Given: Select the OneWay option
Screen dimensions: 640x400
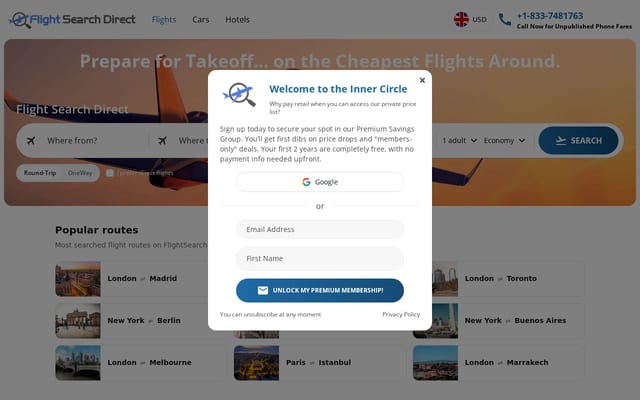Looking at the screenshot, I should (x=80, y=173).
